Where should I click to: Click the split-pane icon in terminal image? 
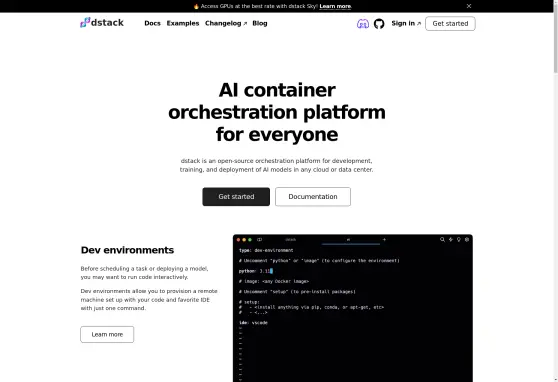click(259, 240)
